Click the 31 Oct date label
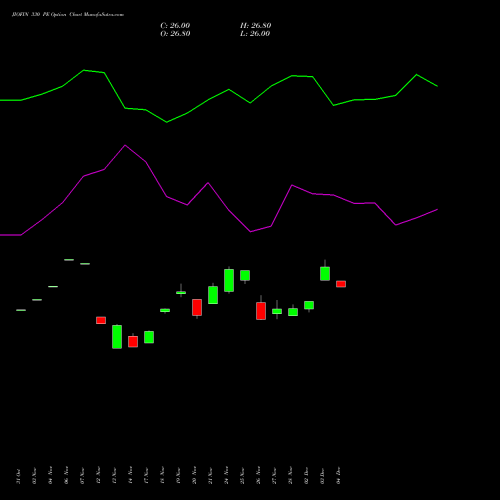This screenshot has width=500, height=500. point(19,476)
